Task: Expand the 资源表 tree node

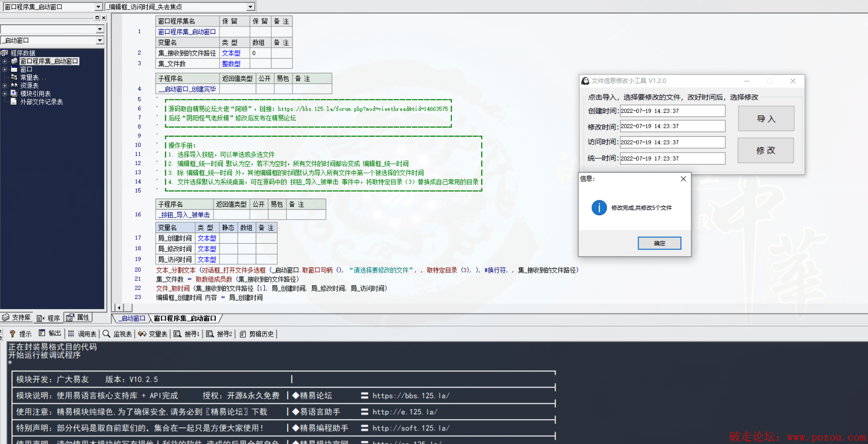Action: [x=5, y=86]
